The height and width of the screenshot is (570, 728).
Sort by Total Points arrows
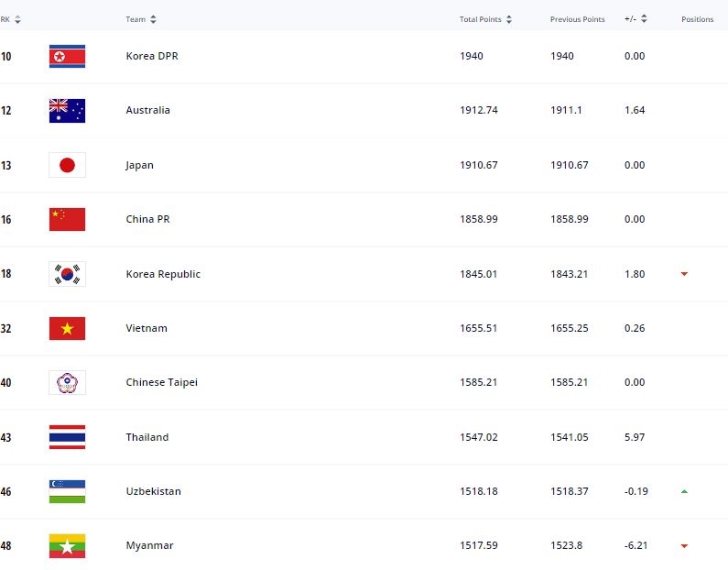pyautogui.click(x=509, y=19)
